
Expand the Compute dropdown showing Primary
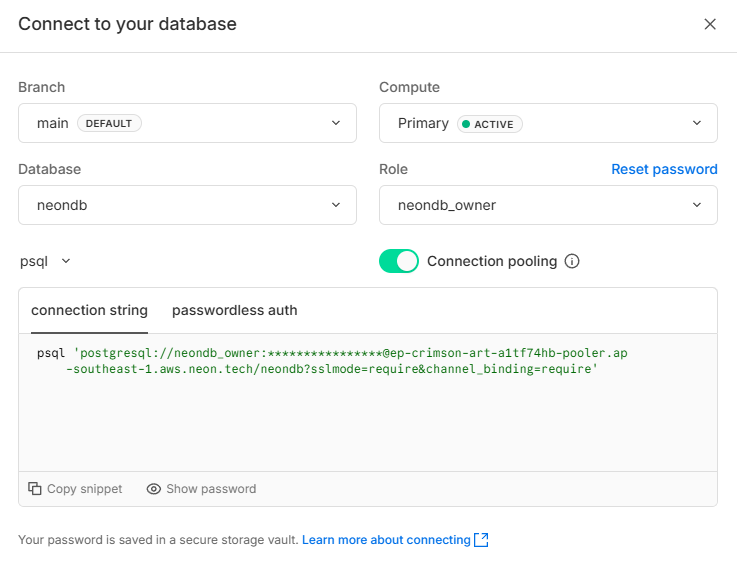pos(548,123)
